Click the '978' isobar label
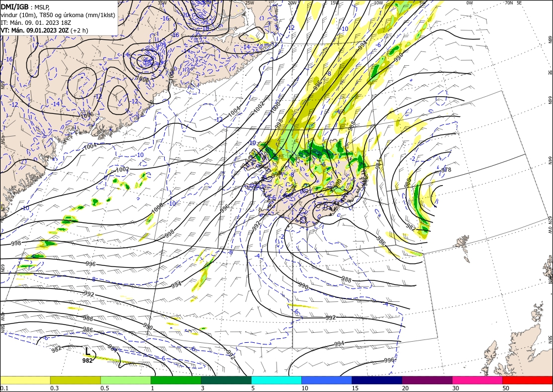Viewport: 553px width, 392px height. tap(446, 170)
